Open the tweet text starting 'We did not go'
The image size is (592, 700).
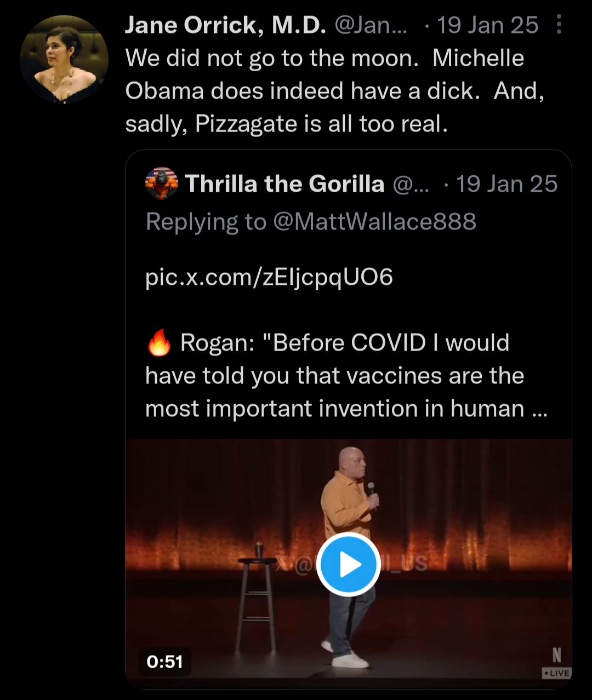click(334, 91)
